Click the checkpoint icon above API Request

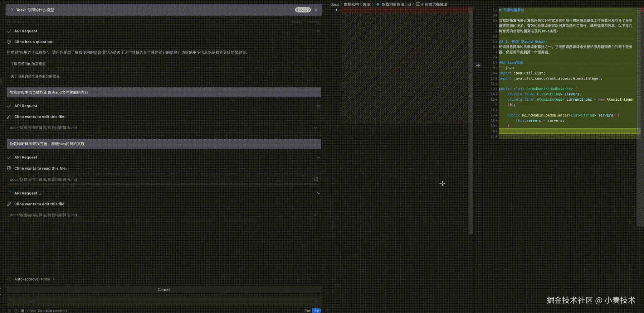point(8,22)
